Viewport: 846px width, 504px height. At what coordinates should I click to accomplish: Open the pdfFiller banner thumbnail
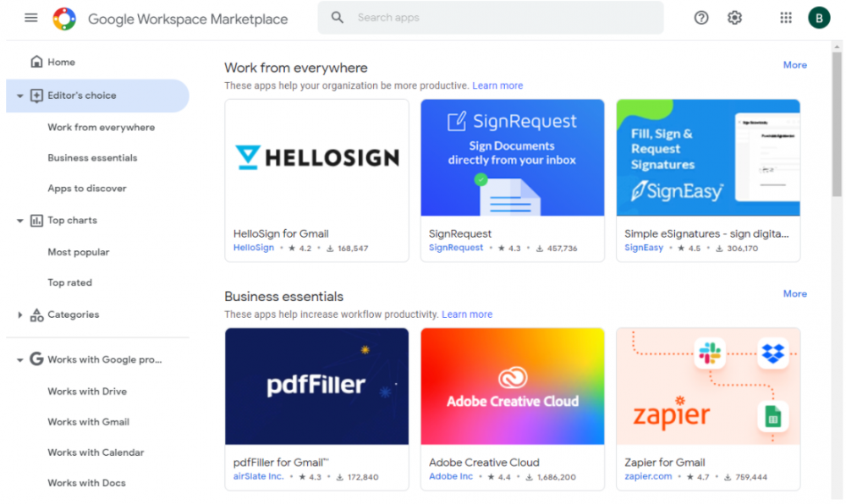point(316,386)
